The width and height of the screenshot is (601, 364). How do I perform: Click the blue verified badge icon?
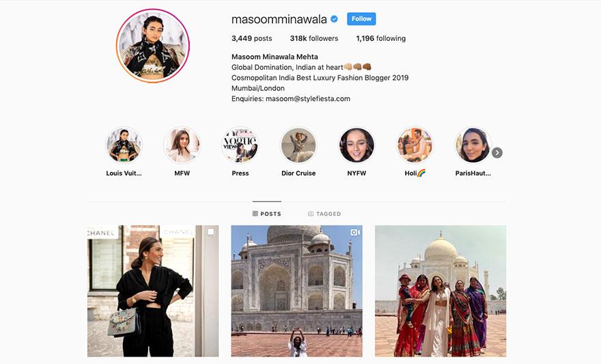[334, 18]
